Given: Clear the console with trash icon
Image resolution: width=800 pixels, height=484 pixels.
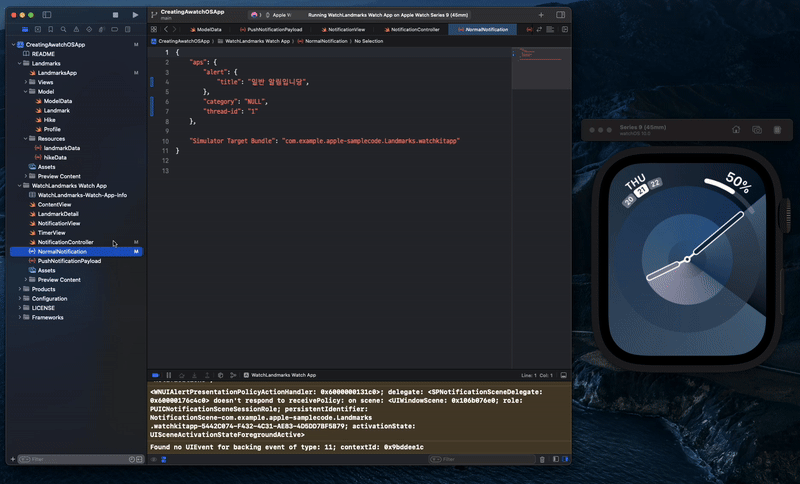Looking at the screenshot, I should click(542, 460).
